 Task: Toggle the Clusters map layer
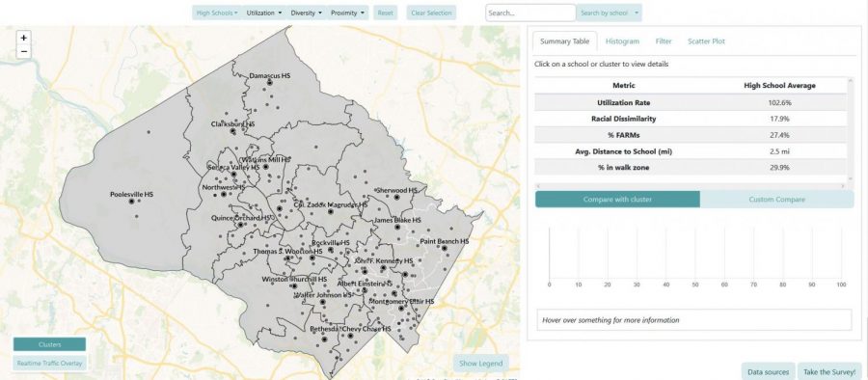coord(50,344)
